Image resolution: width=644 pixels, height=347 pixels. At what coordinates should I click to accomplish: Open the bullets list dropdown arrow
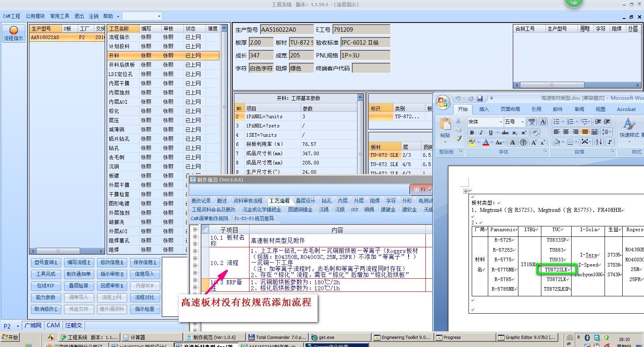coord(563,121)
